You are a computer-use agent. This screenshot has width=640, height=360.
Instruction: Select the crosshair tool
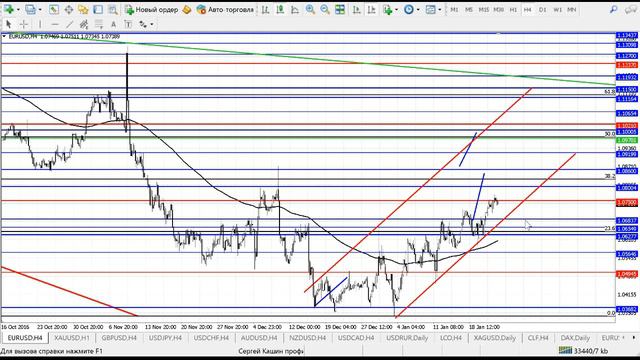(x=24, y=24)
